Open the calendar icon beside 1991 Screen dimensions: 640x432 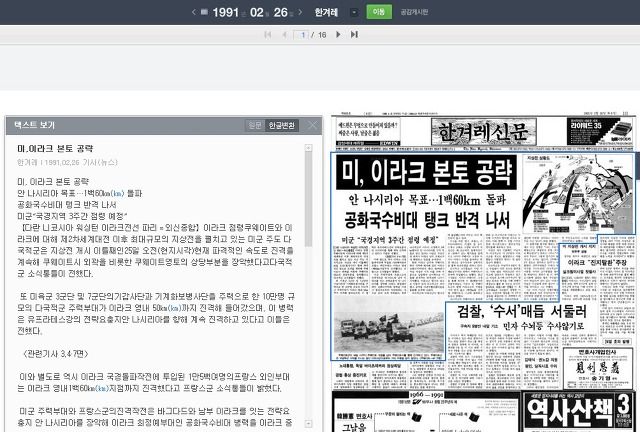204,12
